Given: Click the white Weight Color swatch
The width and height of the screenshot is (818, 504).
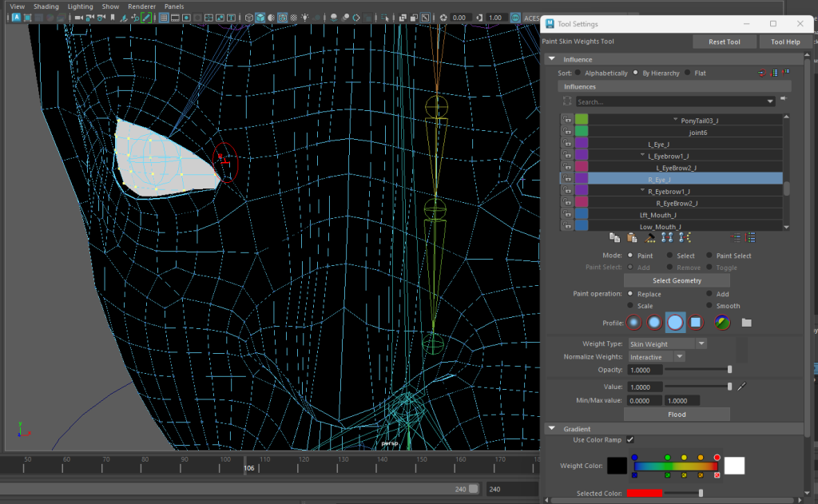Looking at the screenshot, I should tap(734, 466).
